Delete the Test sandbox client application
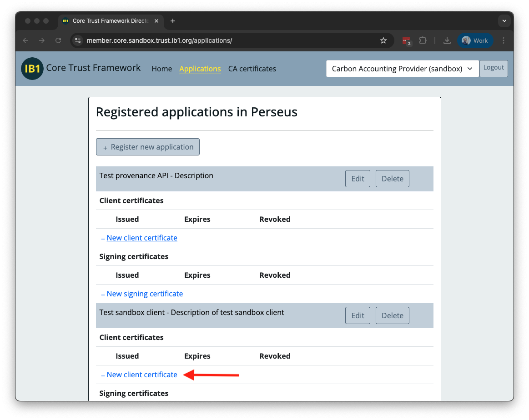529x420 pixels. point(393,315)
